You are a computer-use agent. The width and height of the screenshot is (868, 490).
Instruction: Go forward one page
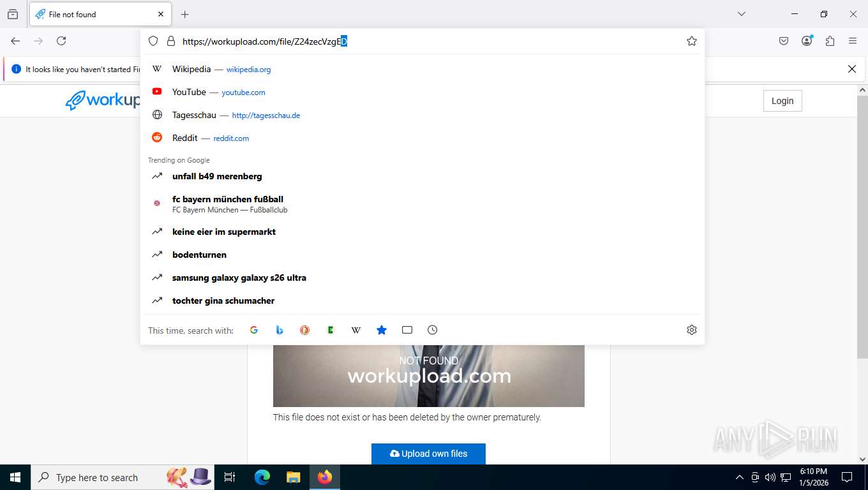pos(38,41)
